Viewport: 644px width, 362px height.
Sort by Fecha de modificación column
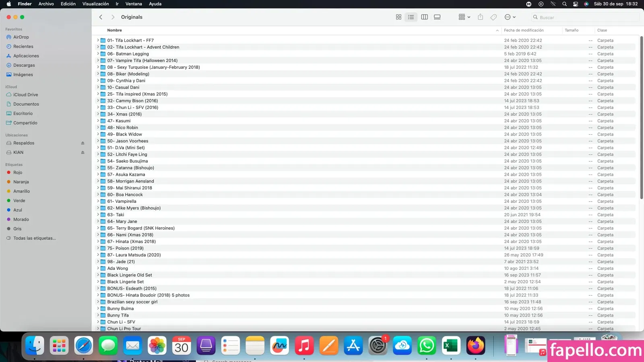pos(524,31)
